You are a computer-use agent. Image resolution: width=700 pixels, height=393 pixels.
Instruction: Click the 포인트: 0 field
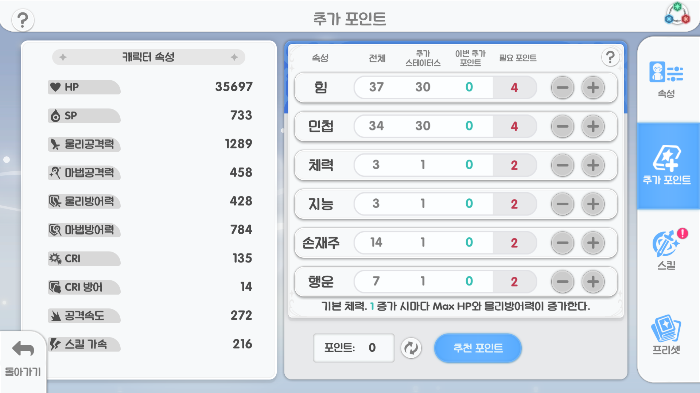[354, 347]
